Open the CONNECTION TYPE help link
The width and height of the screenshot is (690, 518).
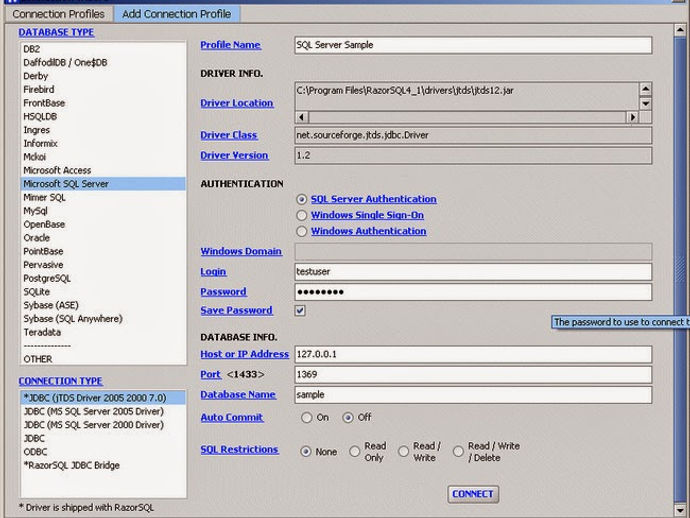[x=61, y=381]
